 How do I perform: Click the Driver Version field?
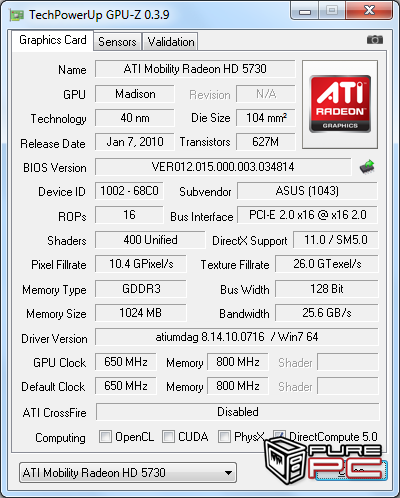point(237,337)
